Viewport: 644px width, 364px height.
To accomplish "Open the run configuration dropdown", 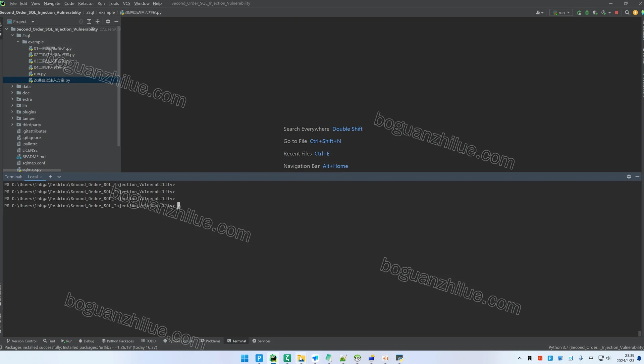I will click(x=561, y=12).
